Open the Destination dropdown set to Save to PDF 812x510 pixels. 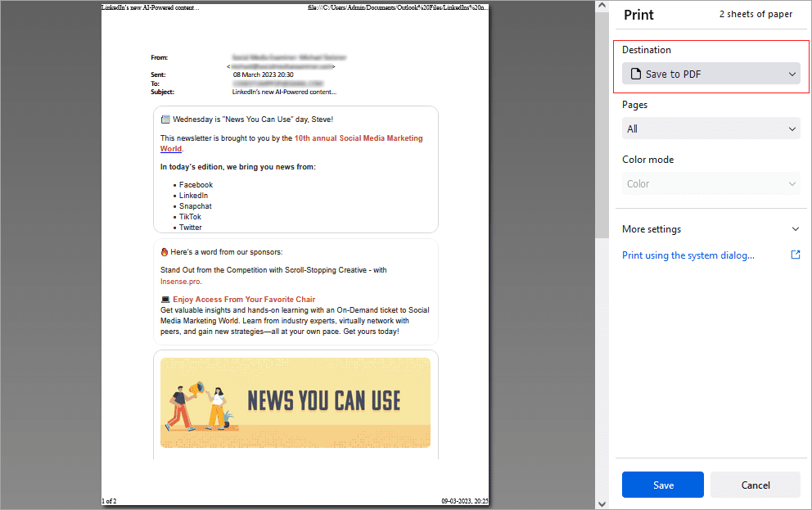point(710,74)
